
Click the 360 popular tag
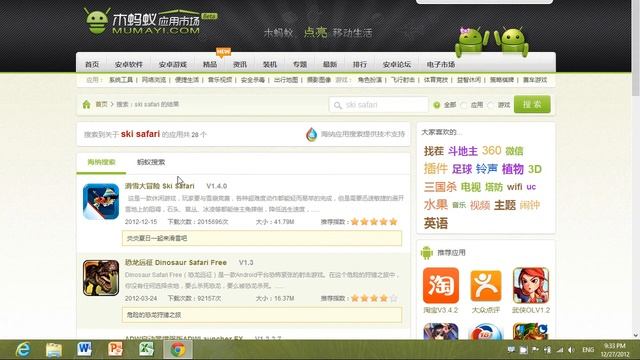[491, 151]
